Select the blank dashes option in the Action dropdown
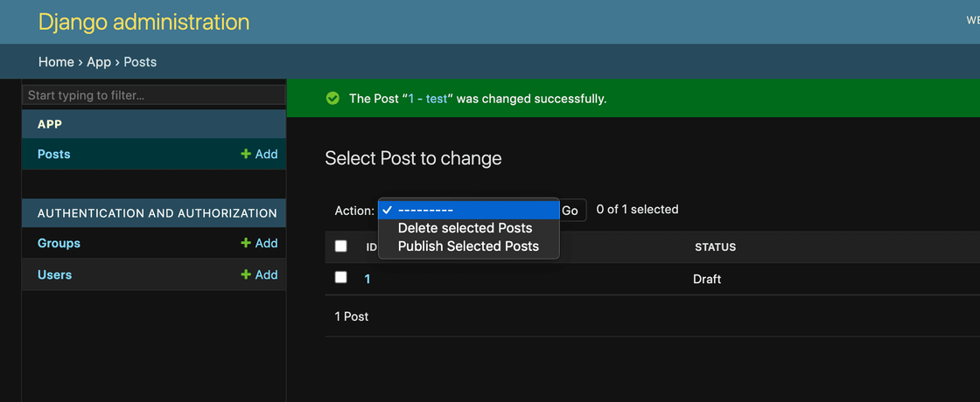 point(469,211)
